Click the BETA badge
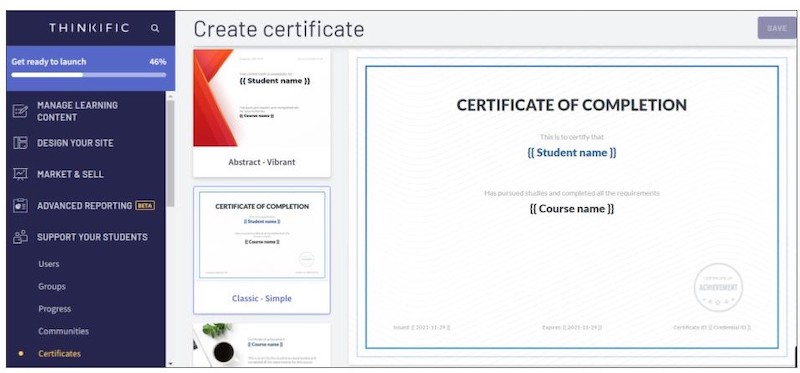 pos(145,206)
